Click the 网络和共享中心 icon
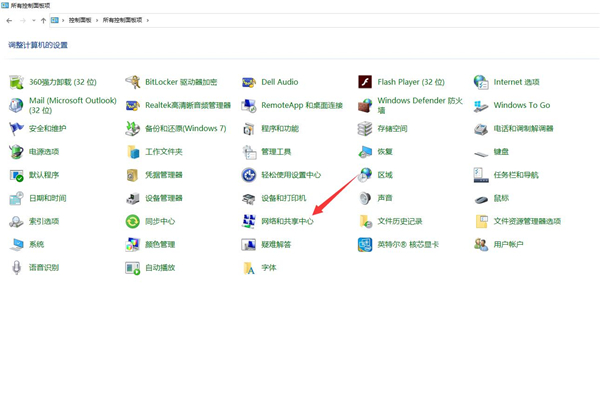This screenshot has height=416, width=600. coord(249,221)
